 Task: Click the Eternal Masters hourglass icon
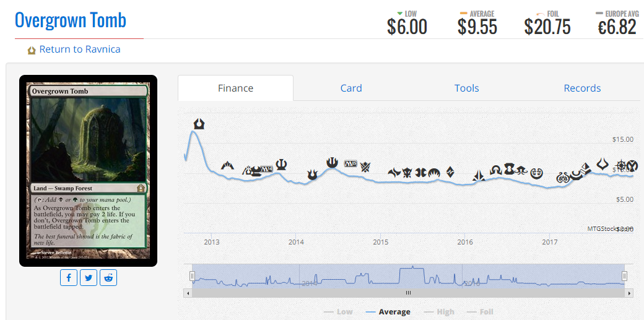(509, 168)
